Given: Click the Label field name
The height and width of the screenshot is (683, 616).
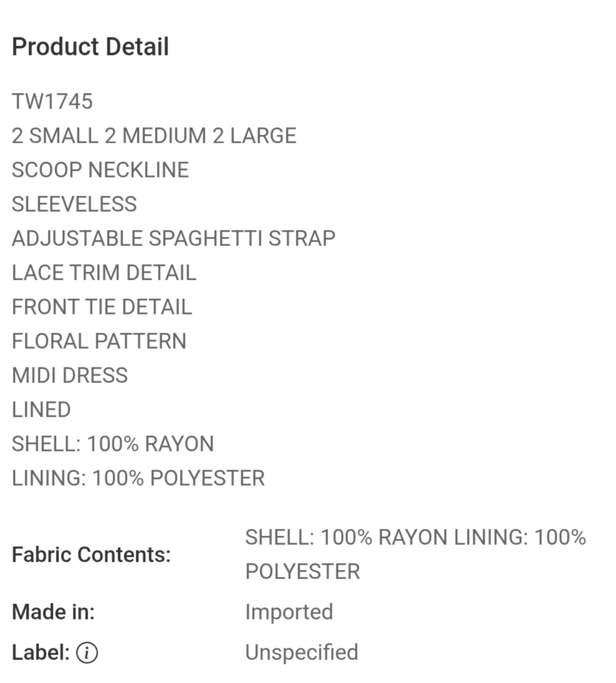Looking at the screenshot, I should [40, 652].
